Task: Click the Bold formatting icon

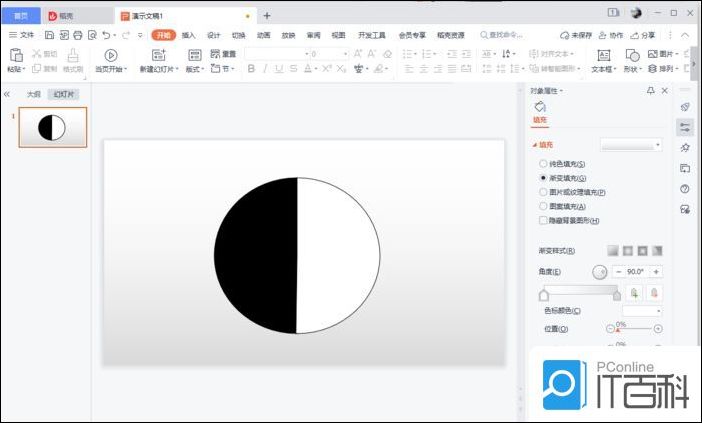Action: coord(251,69)
